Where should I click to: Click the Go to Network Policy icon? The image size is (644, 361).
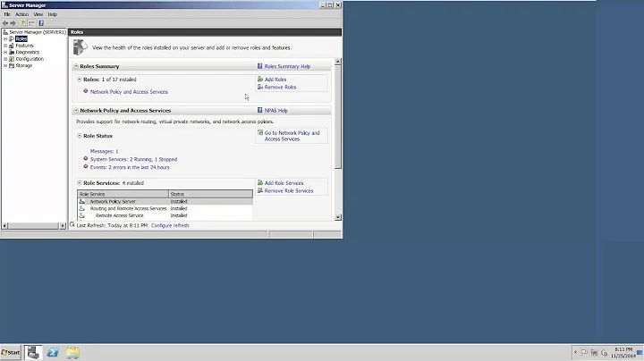point(260,132)
